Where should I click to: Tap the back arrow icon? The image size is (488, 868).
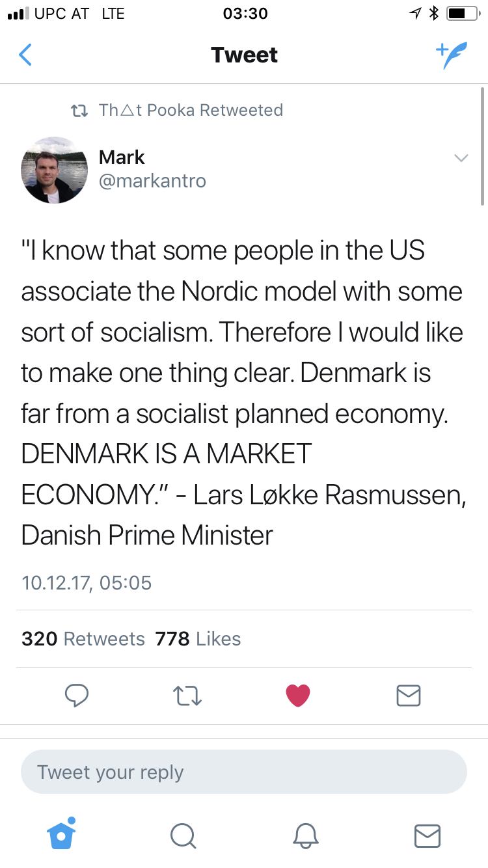pos(25,55)
